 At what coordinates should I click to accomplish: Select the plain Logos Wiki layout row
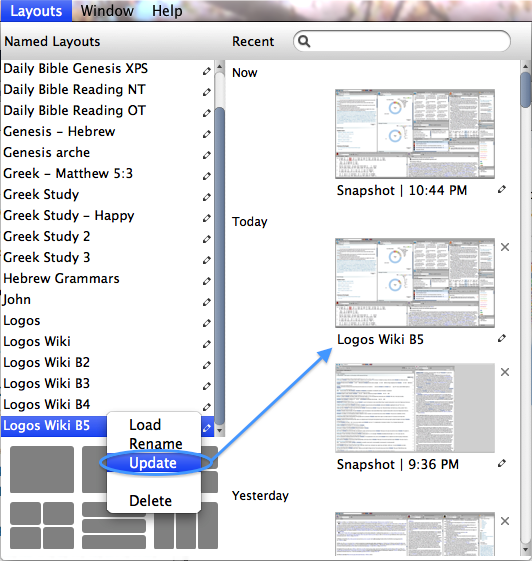click(x=107, y=341)
